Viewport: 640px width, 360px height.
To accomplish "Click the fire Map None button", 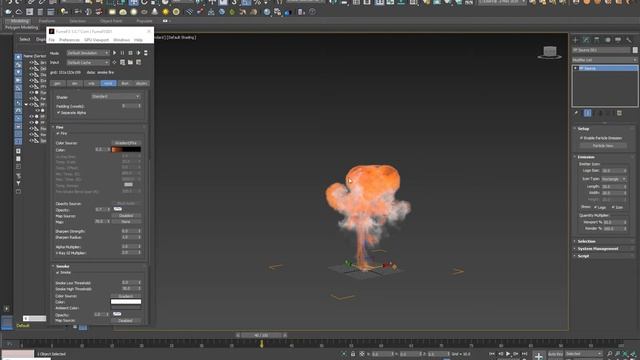I will pyautogui.click(x=126, y=222).
